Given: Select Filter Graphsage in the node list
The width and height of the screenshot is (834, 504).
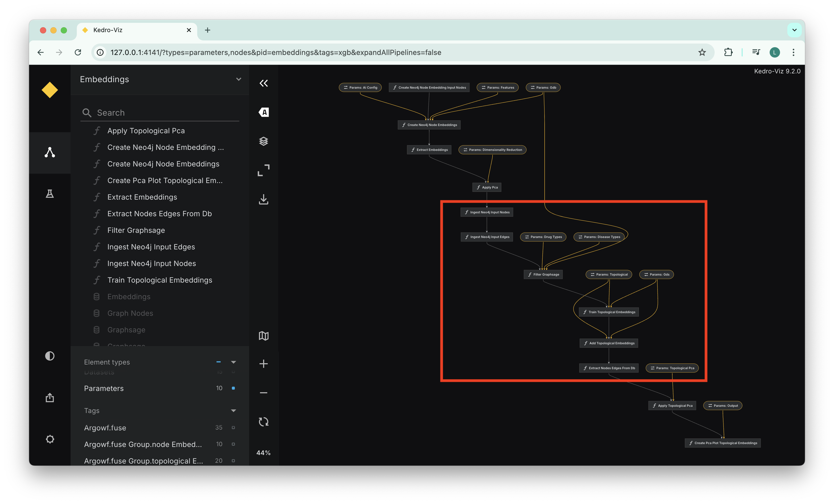Looking at the screenshot, I should (x=136, y=230).
